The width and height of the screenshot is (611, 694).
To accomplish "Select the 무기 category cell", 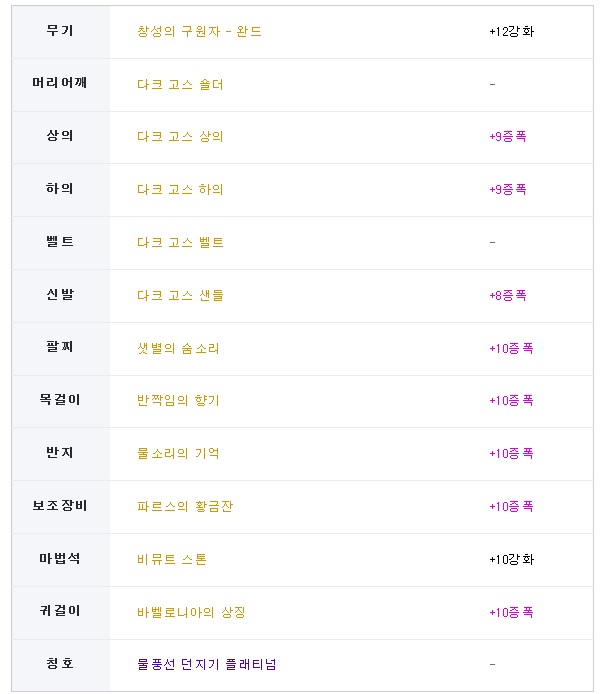I will (61, 32).
